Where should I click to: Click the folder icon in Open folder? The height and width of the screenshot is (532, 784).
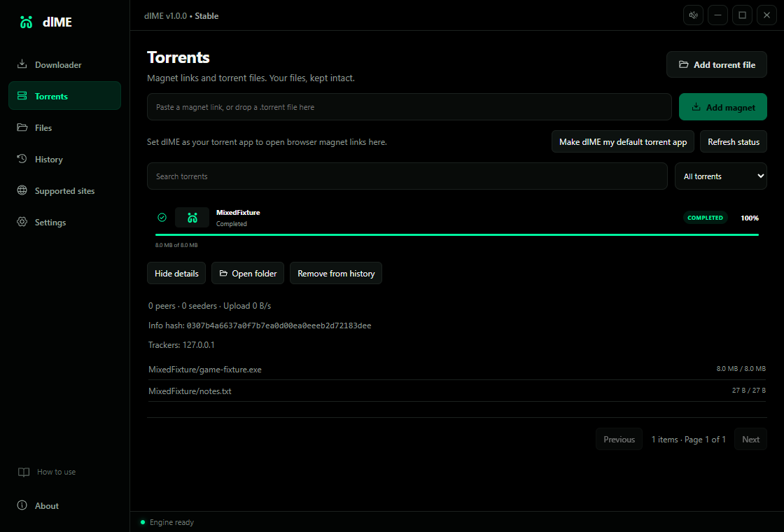point(223,273)
